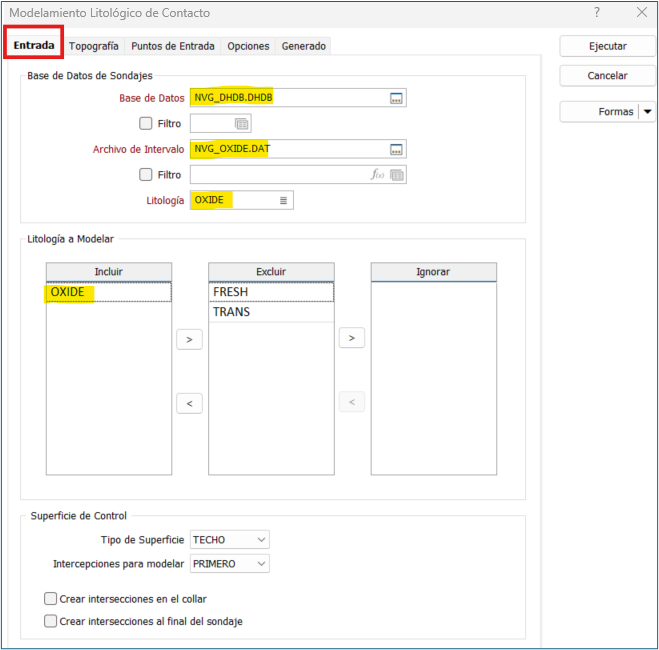The image size is (659, 650).
Task: Open the Puntos de Entrada tab
Action: [x=173, y=46]
